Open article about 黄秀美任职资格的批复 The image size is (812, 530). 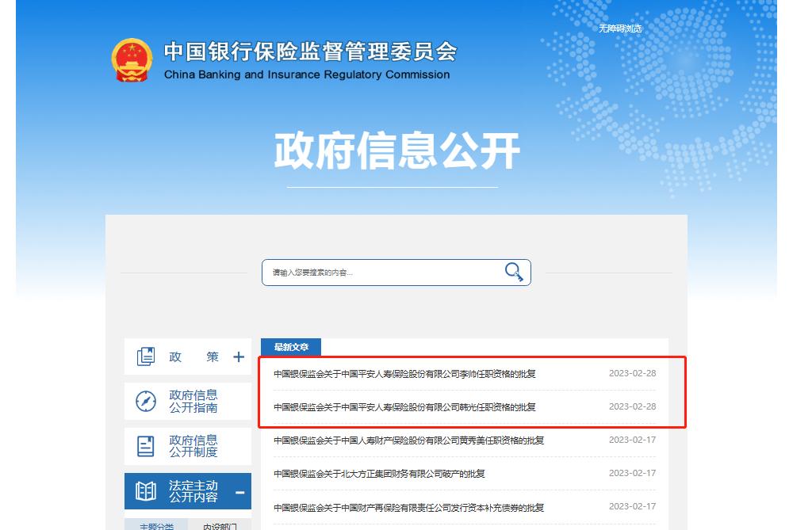pyautogui.click(x=408, y=440)
